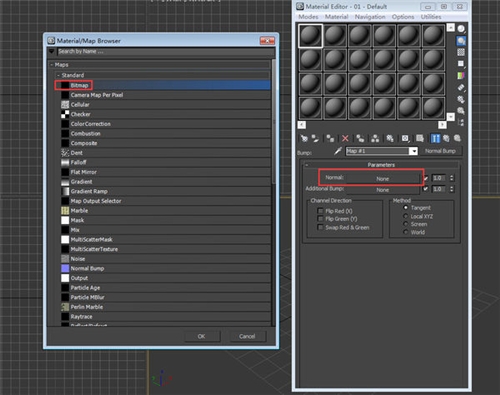Open the Map #1 name dropdown
The image size is (500, 395).
coord(413,151)
